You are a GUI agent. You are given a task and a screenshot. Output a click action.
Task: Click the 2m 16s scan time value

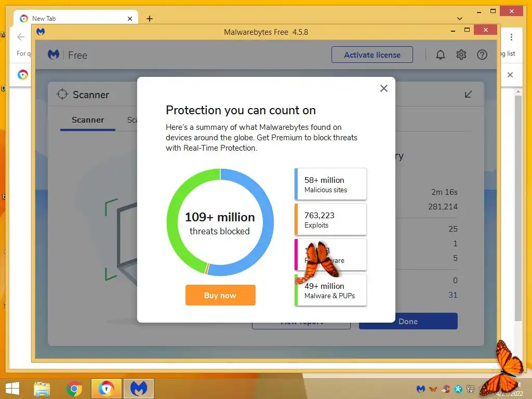pos(445,192)
